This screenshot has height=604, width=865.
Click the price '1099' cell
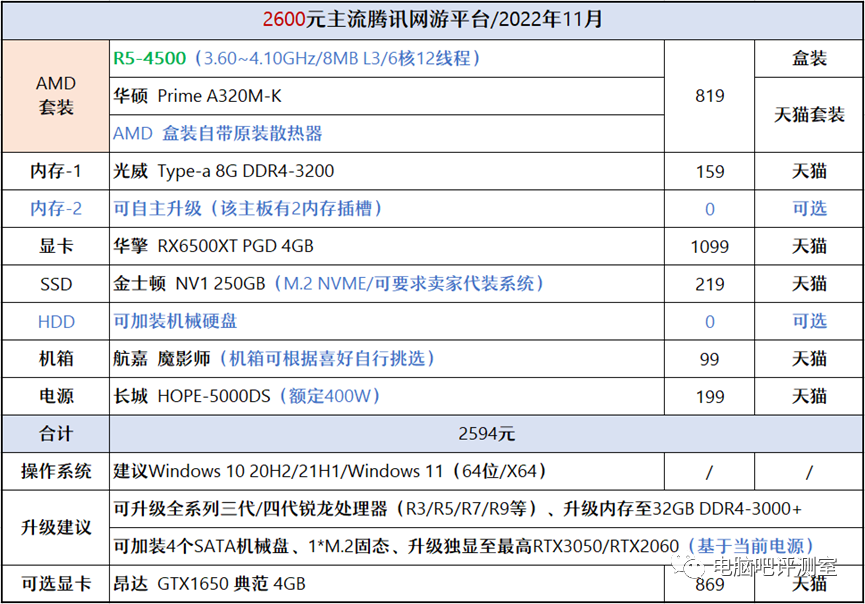click(x=709, y=246)
